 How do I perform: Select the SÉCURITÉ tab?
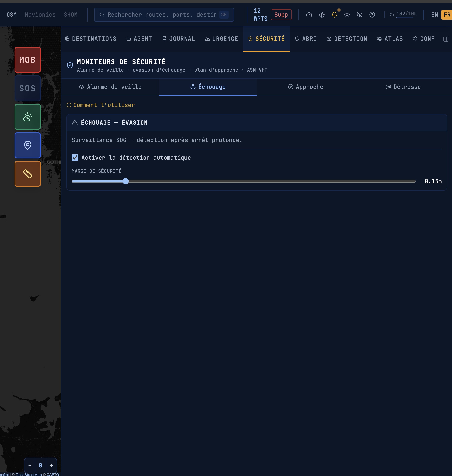(x=267, y=39)
